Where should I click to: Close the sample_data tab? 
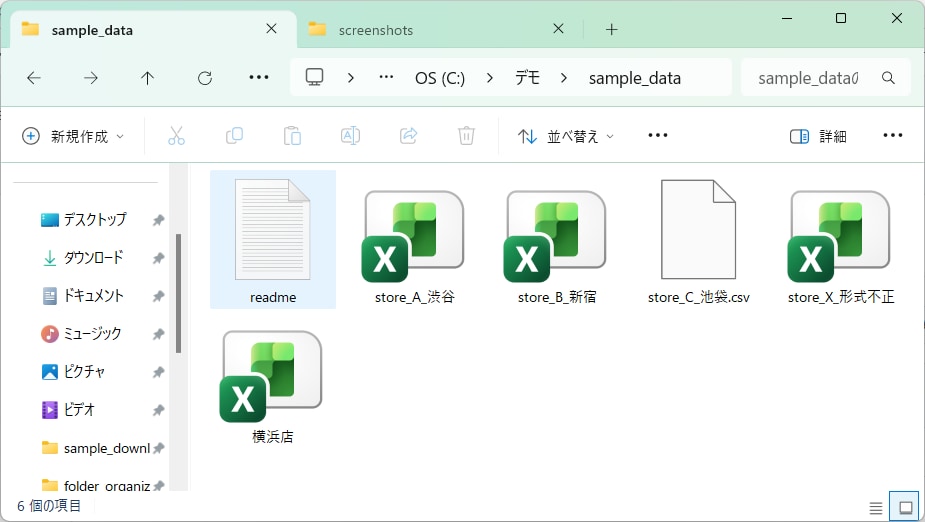click(x=271, y=28)
